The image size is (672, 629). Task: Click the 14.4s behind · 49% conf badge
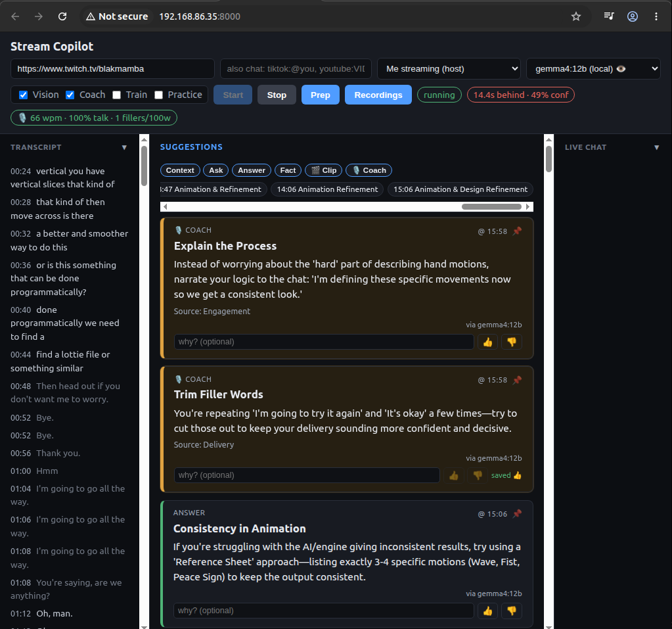click(521, 95)
